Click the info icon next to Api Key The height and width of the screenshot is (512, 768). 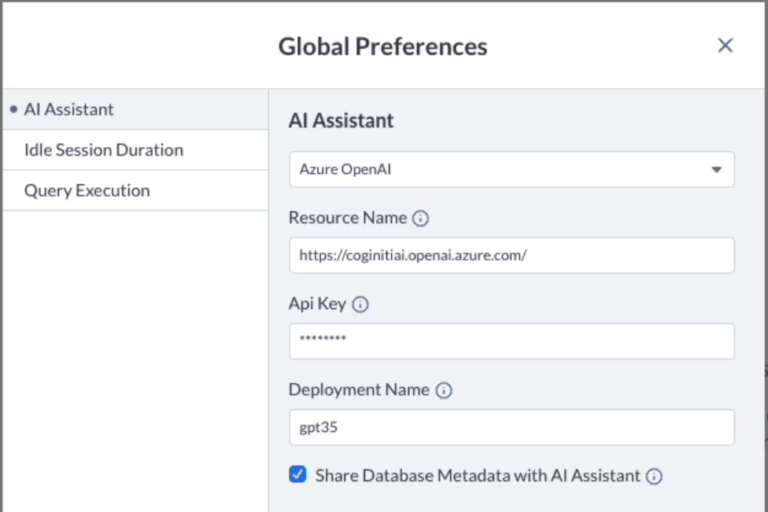tap(361, 304)
